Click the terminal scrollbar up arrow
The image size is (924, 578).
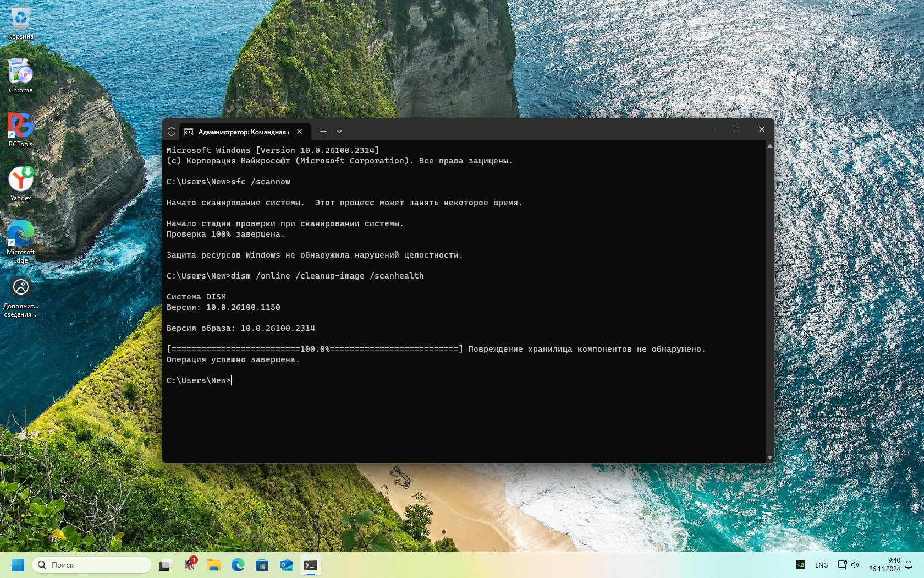pyautogui.click(x=769, y=146)
